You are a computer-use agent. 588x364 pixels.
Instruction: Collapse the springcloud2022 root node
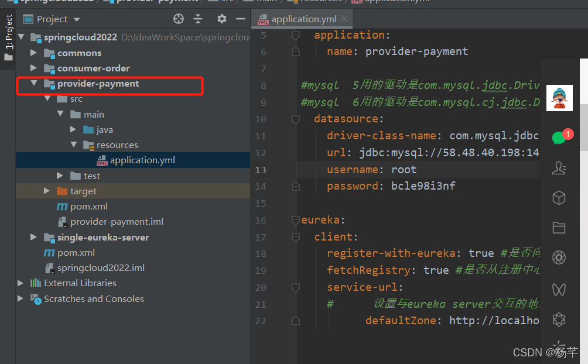pos(21,37)
